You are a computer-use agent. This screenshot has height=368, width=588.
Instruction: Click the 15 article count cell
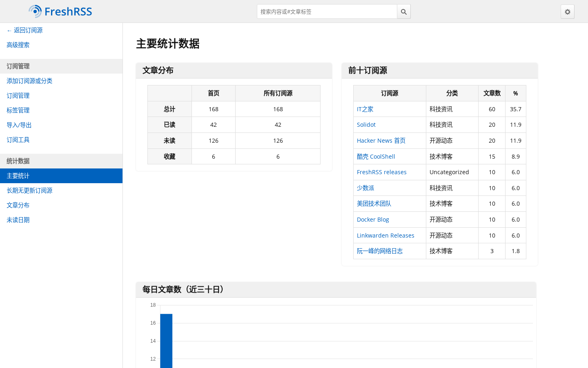tap(492, 157)
